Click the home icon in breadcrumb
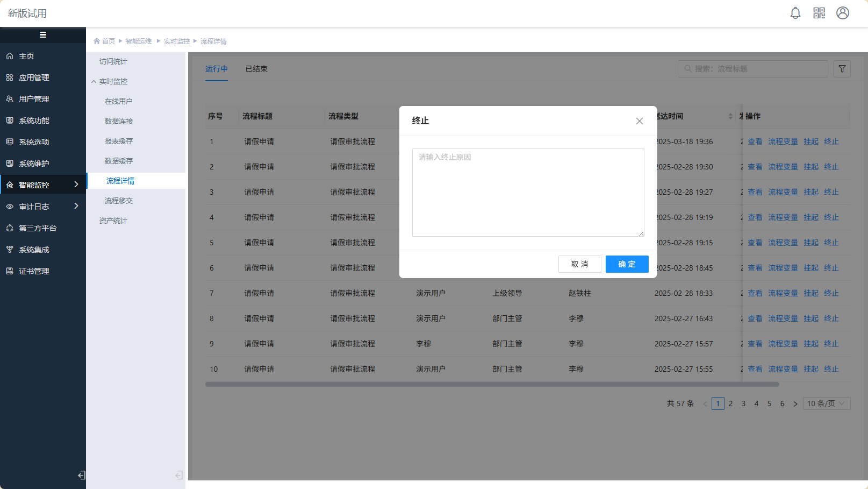The height and width of the screenshot is (489, 868). pyautogui.click(x=97, y=41)
